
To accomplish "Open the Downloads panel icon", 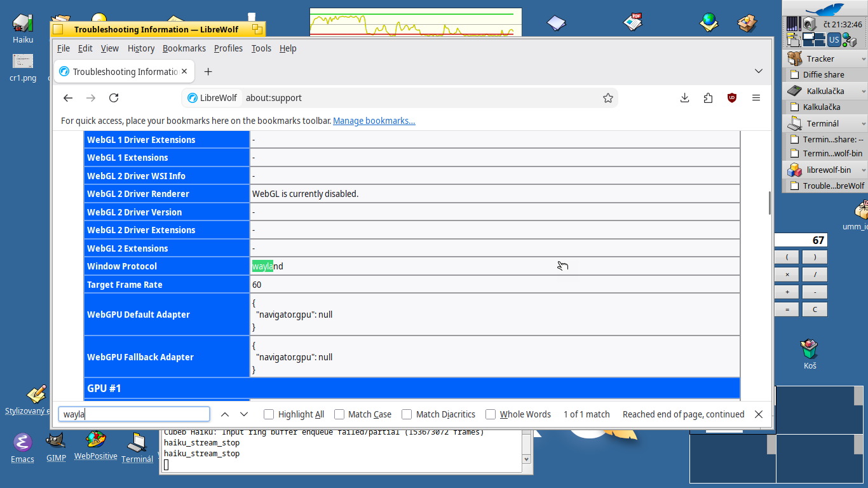I will pyautogui.click(x=684, y=98).
